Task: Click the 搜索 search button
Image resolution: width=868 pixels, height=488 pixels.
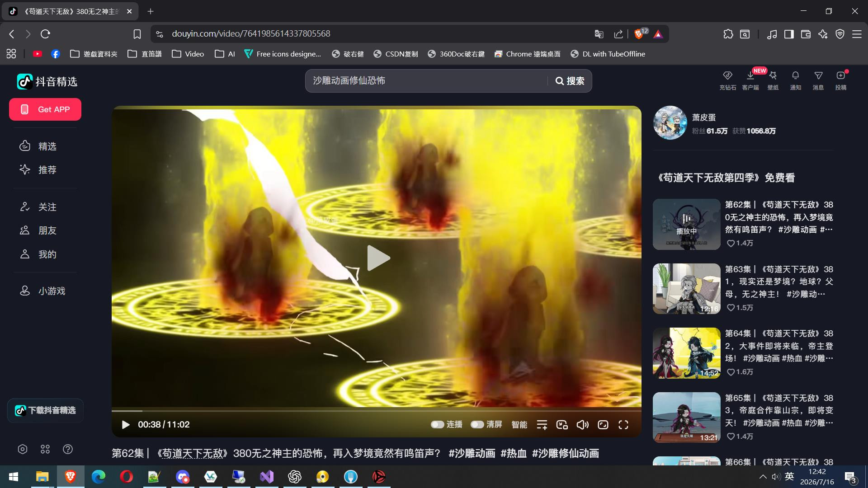Action: [x=570, y=81]
